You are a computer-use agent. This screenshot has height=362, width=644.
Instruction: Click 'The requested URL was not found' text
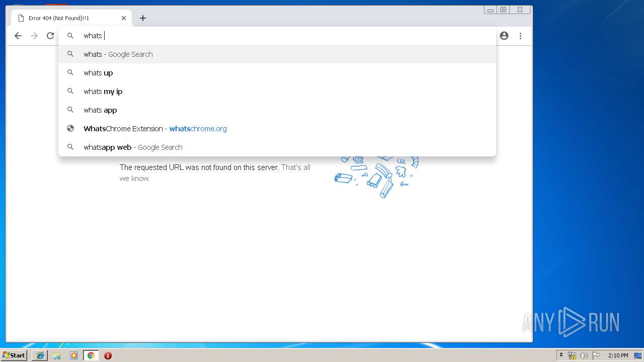click(x=199, y=167)
